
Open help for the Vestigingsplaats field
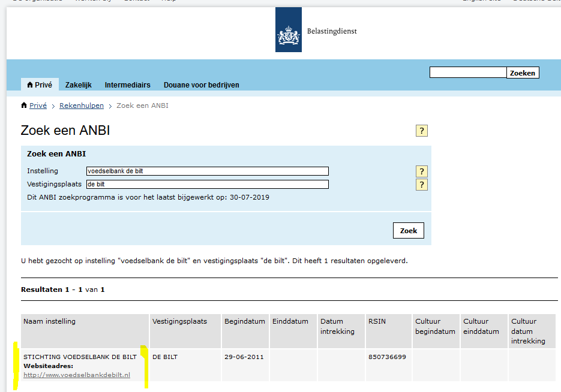tap(421, 185)
